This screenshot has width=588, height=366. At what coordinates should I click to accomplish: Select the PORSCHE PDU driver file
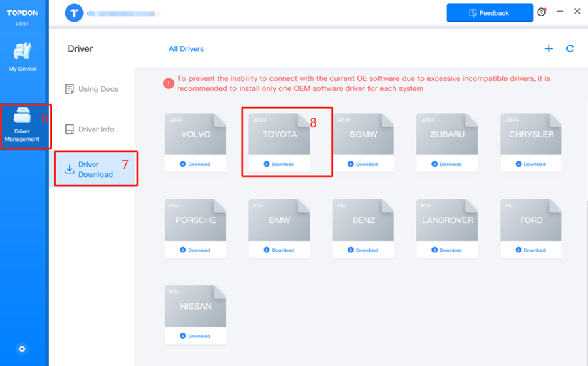click(195, 220)
